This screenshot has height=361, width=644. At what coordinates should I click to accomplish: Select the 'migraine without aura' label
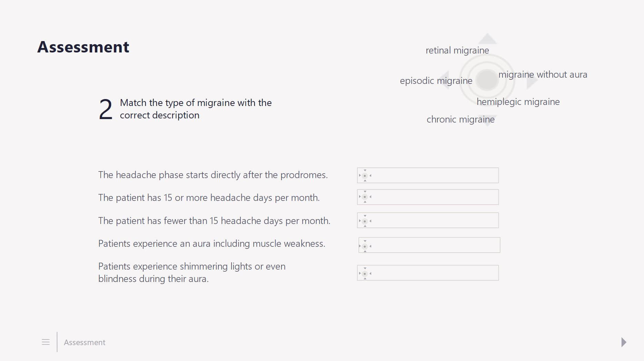coord(543,75)
